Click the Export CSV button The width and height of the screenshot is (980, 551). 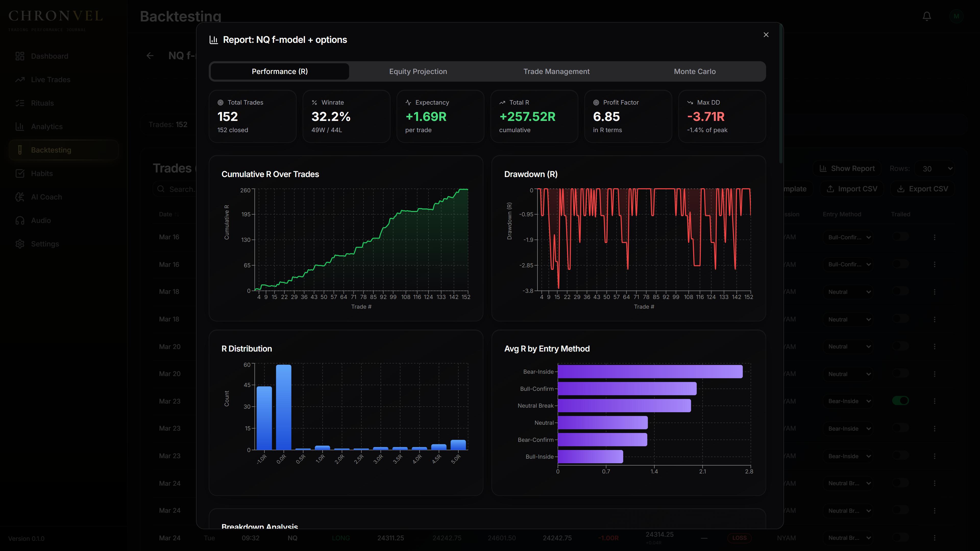(923, 189)
